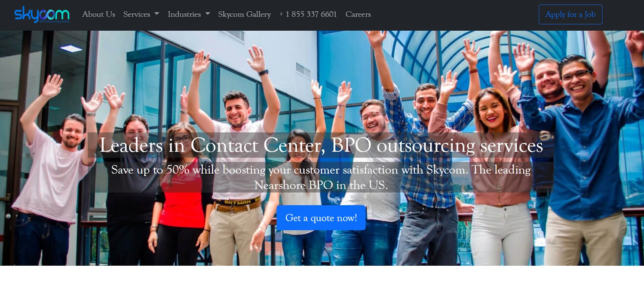Viewport: 644px width, 283px height.
Task: Open the Industries menu item
Action: 184,14
